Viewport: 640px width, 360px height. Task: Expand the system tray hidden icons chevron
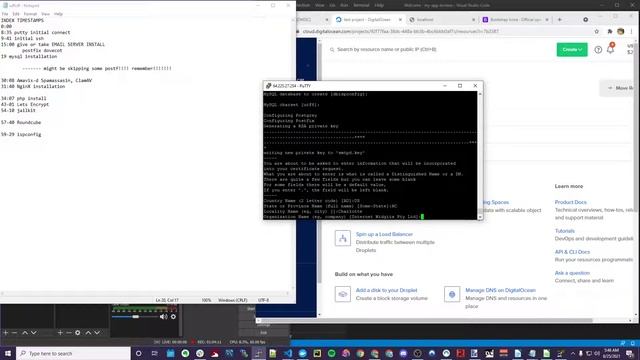coord(572,353)
